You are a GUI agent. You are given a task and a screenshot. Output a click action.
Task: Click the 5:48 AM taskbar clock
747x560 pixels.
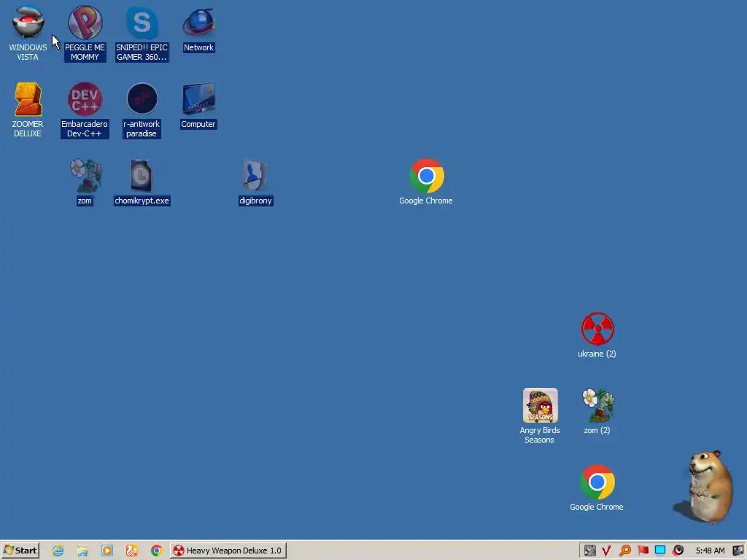click(x=710, y=551)
